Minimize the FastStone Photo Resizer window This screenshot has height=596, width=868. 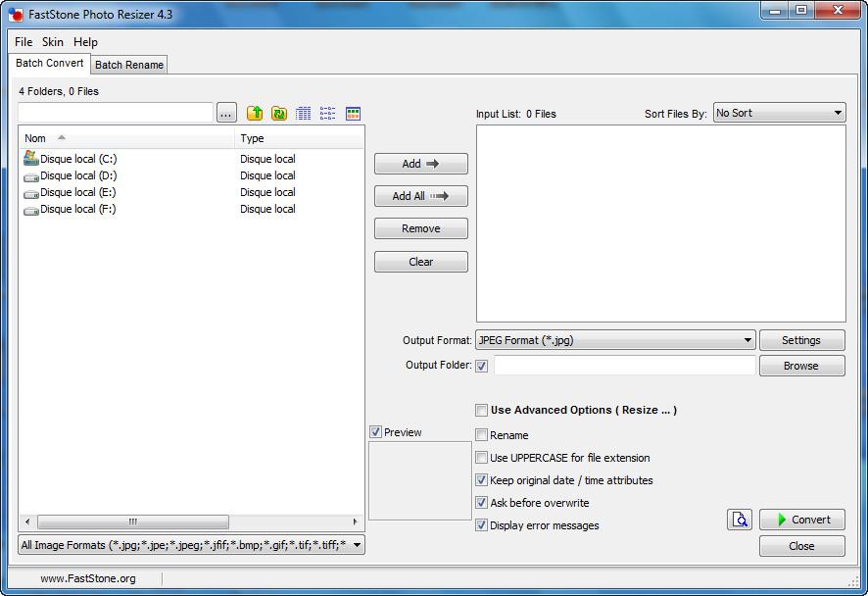775,11
